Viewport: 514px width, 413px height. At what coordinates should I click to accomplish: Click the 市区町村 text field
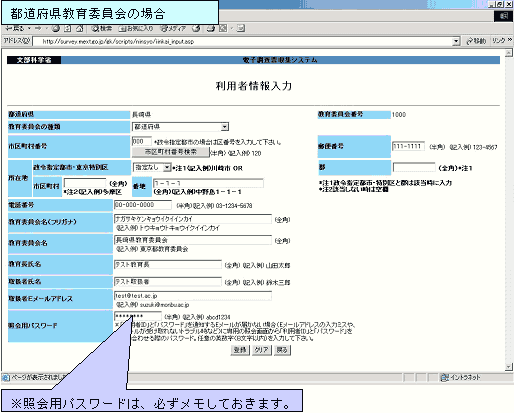pos(85,183)
